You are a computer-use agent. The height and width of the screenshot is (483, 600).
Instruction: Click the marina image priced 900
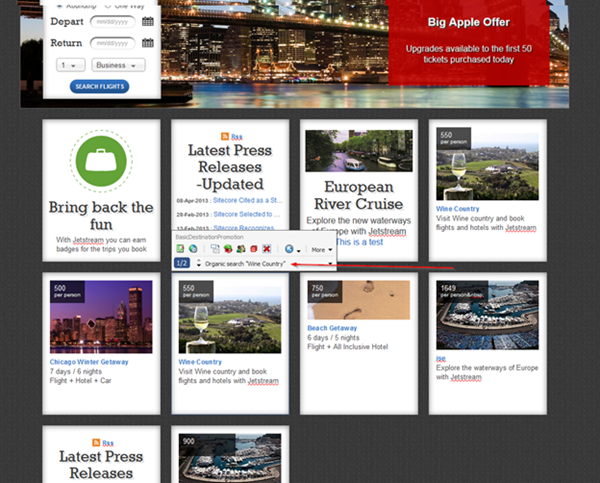pyautogui.click(x=230, y=458)
